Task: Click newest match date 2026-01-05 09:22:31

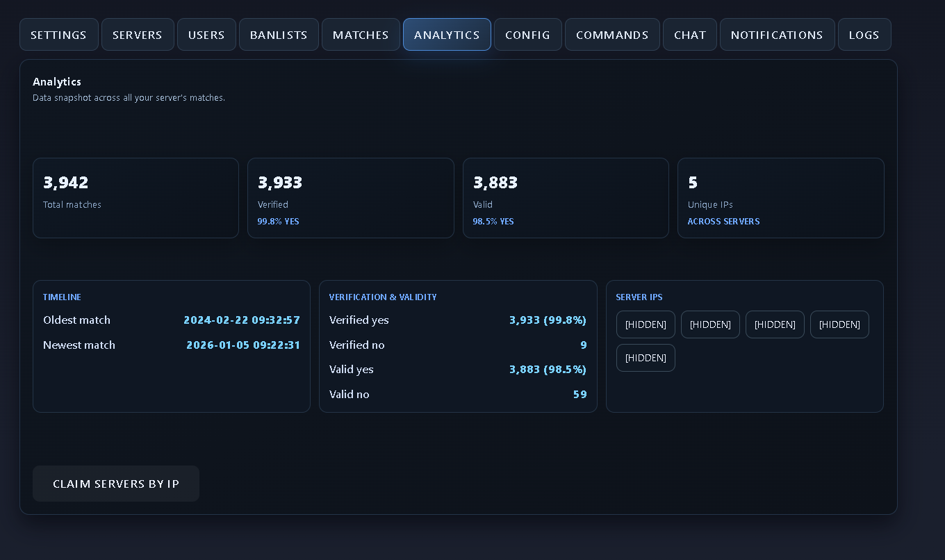Action: click(243, 345)
